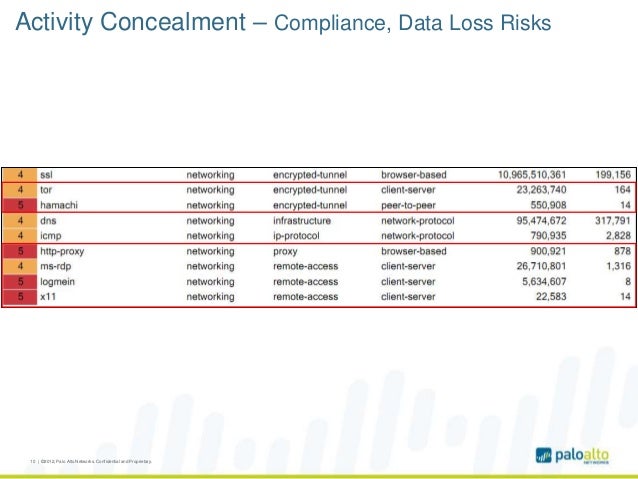Screen dimensions: 638x479
Task: Click byte count 22,583
Action: tap(551, 297)
